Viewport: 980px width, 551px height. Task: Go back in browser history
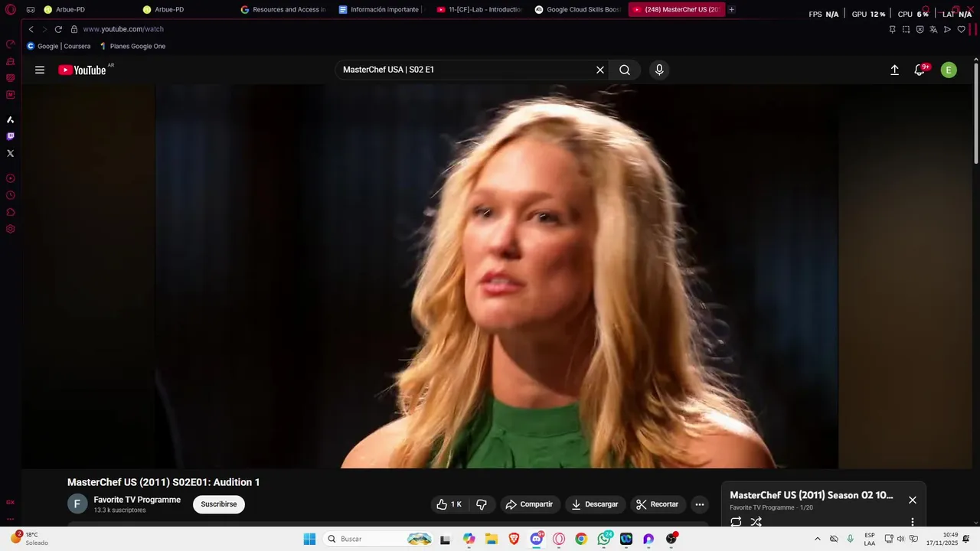click(x=31, y=29)
